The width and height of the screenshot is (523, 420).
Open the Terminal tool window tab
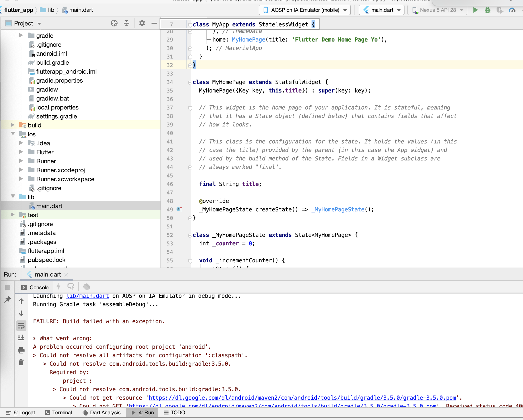[x=59, y=413]
